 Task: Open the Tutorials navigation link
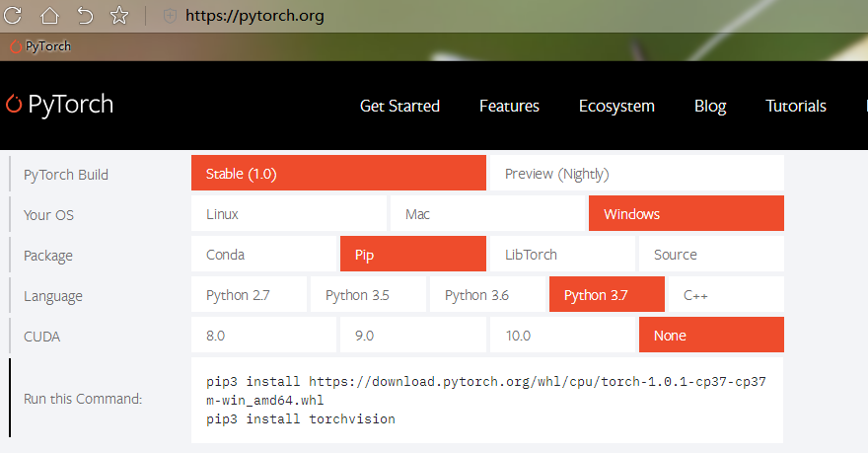tap(795, 106)
